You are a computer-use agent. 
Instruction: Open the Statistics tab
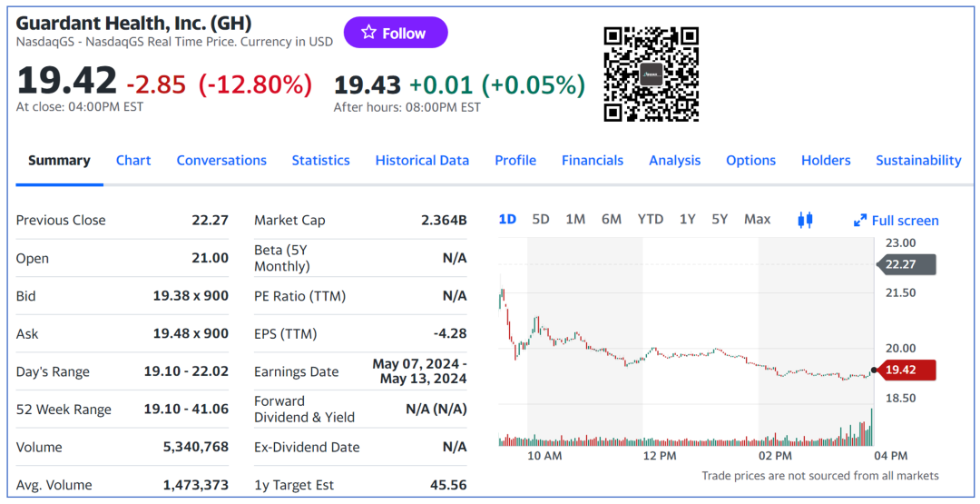coord(320,161)
